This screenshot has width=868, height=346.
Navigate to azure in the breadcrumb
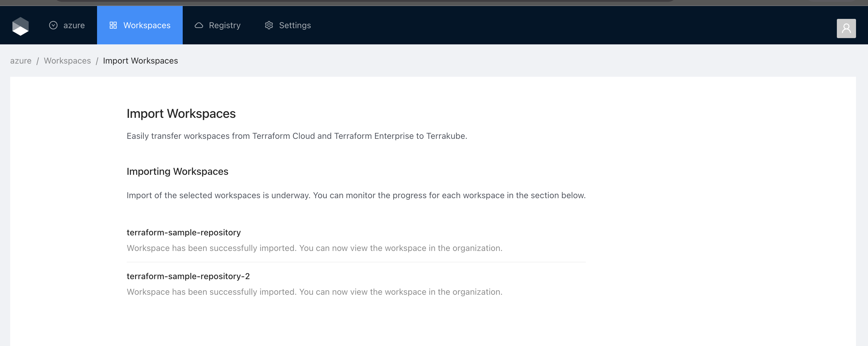click(x=21, y=61)
